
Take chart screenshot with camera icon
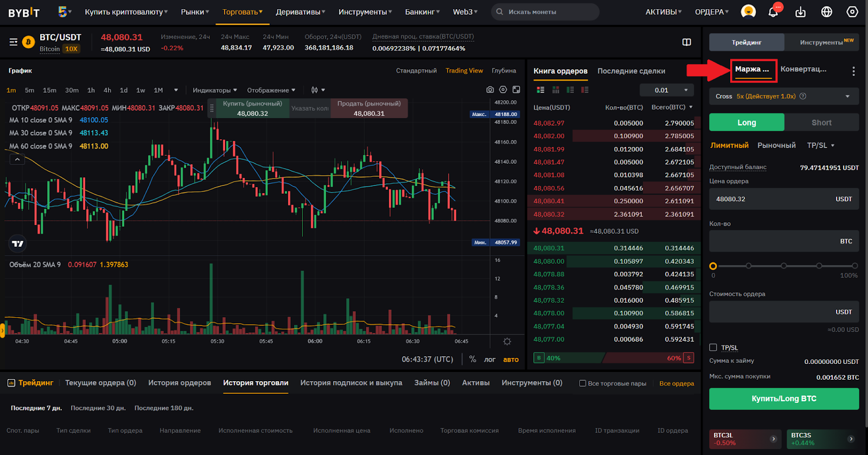pos(490,89)
